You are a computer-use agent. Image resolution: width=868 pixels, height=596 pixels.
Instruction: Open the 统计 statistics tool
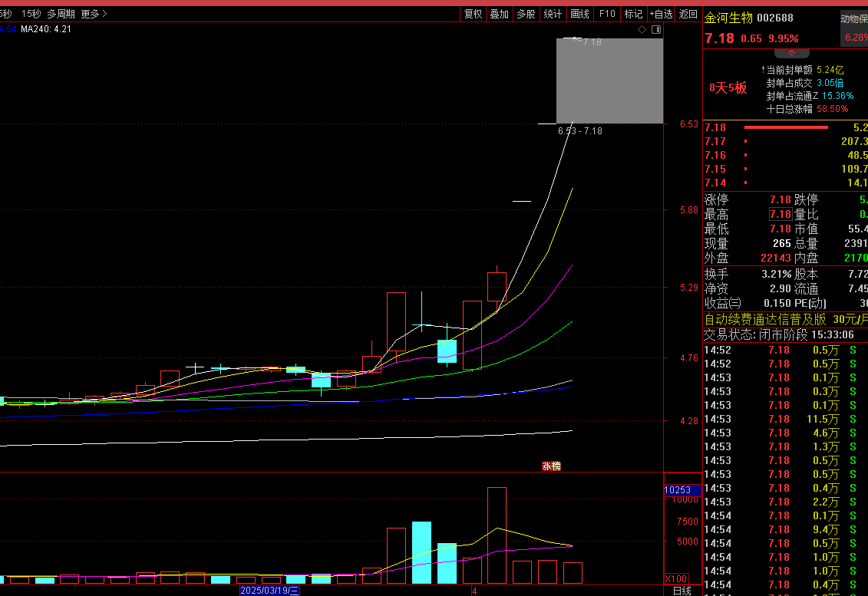click(553, 14)
